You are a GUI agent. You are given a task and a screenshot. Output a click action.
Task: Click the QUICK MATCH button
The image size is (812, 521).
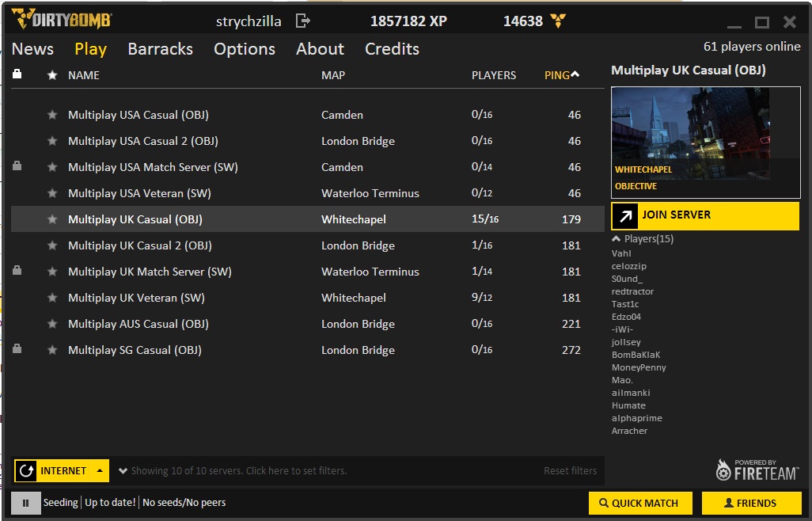639,503
